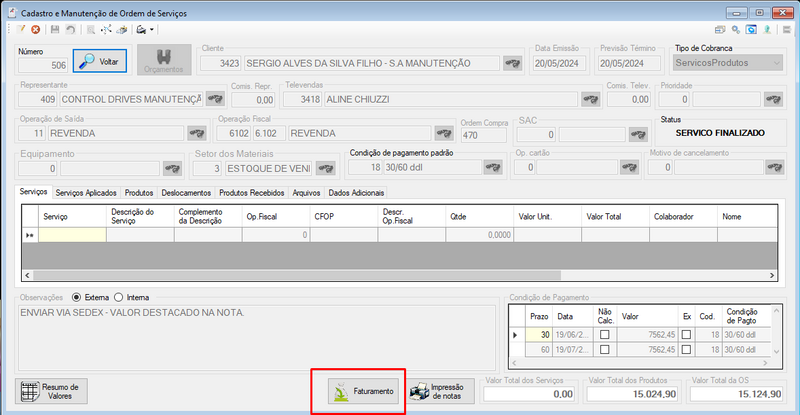
Task: Click the user profile icon in top-right toolbar
Action: point(767,30)
